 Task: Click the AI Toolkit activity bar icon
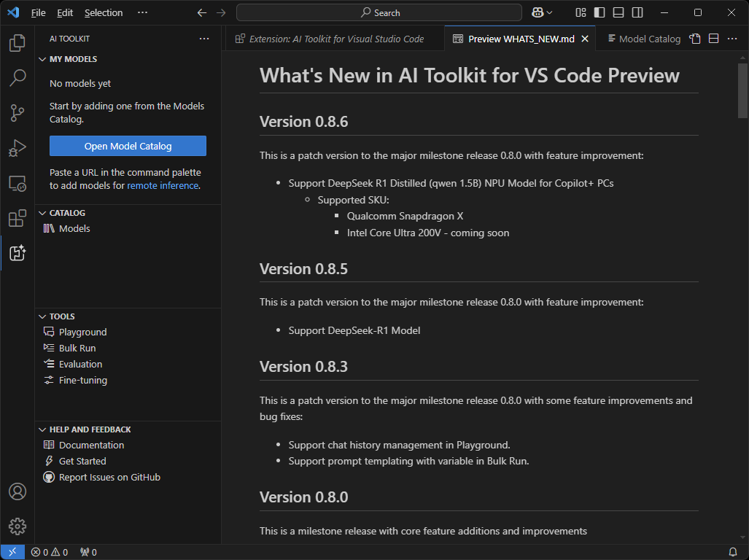pos(18,253)
